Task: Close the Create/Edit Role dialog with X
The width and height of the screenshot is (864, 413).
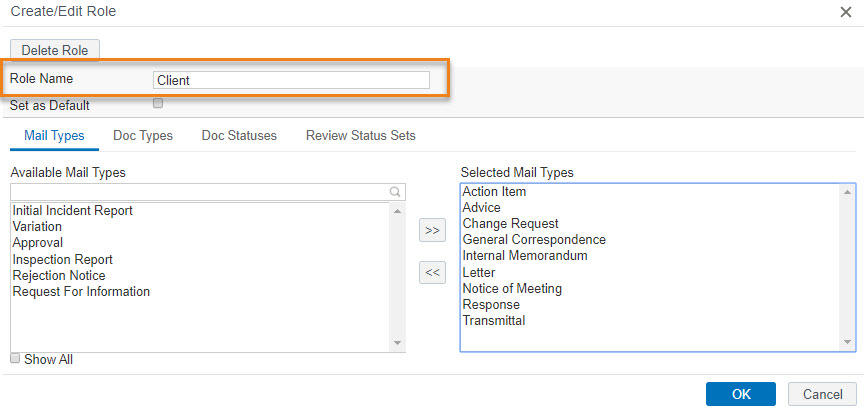Action: coord(845,12)
